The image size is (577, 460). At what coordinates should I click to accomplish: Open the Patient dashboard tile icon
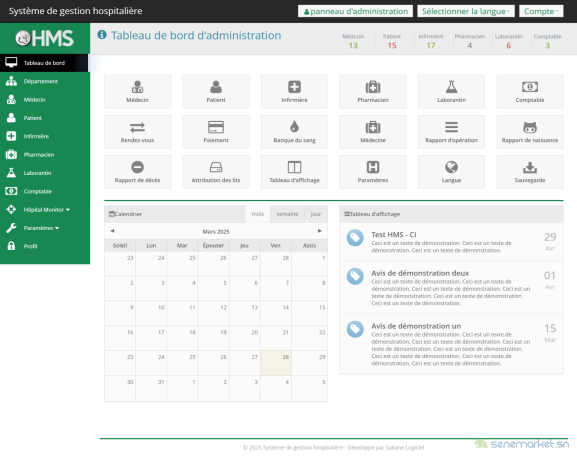pyautogui.click(x=216, y=87)
